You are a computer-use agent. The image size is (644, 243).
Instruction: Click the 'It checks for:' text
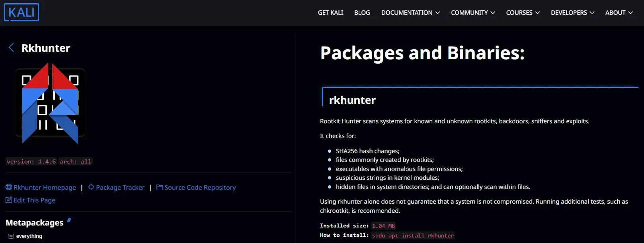pyautogui.click(x=338, y=136)
